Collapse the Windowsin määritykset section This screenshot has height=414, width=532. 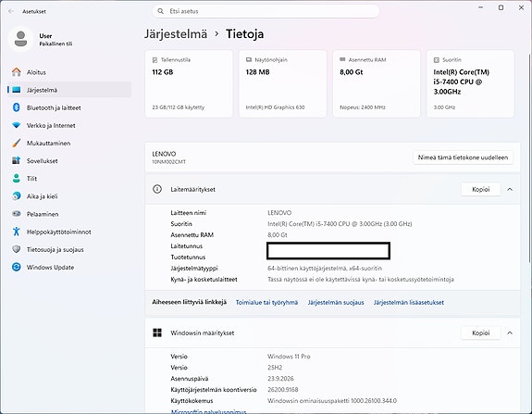[x=510, y=332]
